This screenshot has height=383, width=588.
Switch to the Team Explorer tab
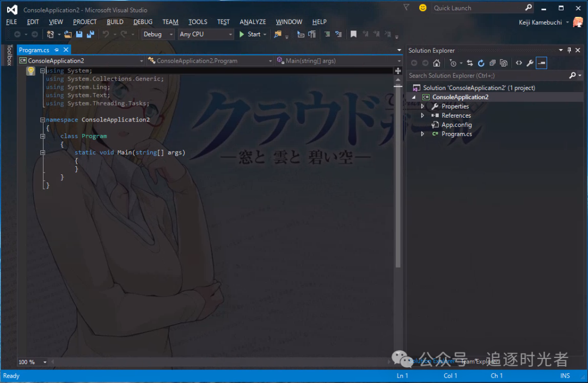click(479, 361)
